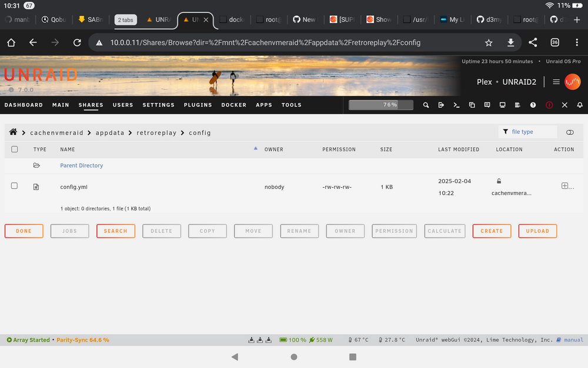Expand the 2 tabs group
This screenshot has width=588, height=368.
[126, 20]
